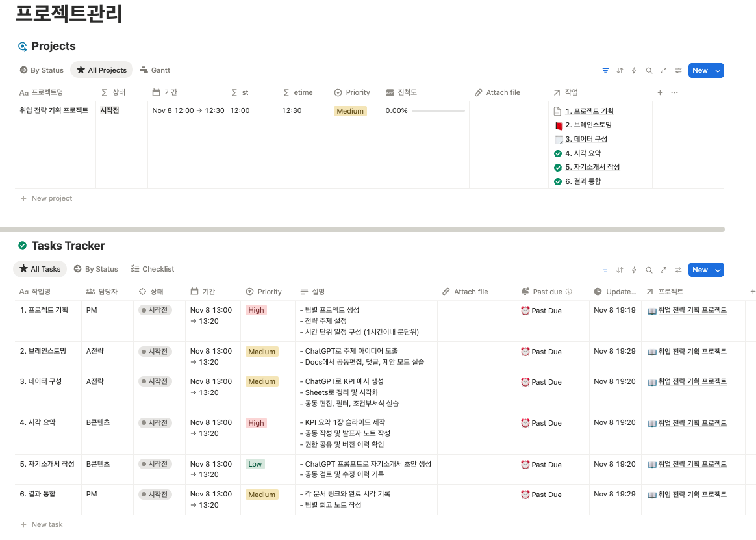Viewport: 756px width, 540px height.
Task: Click the 진척도 progress bar at 0.00%
Action: click(x=438, y=111)
